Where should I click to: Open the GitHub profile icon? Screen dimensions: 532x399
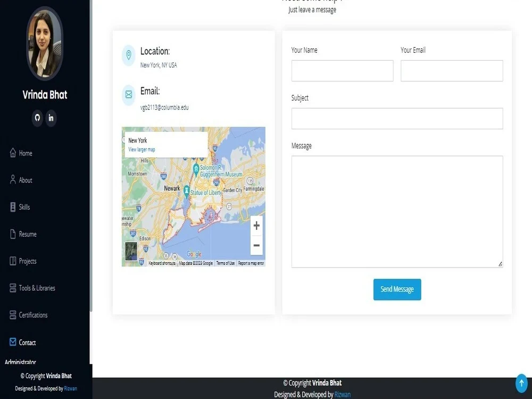37,118
